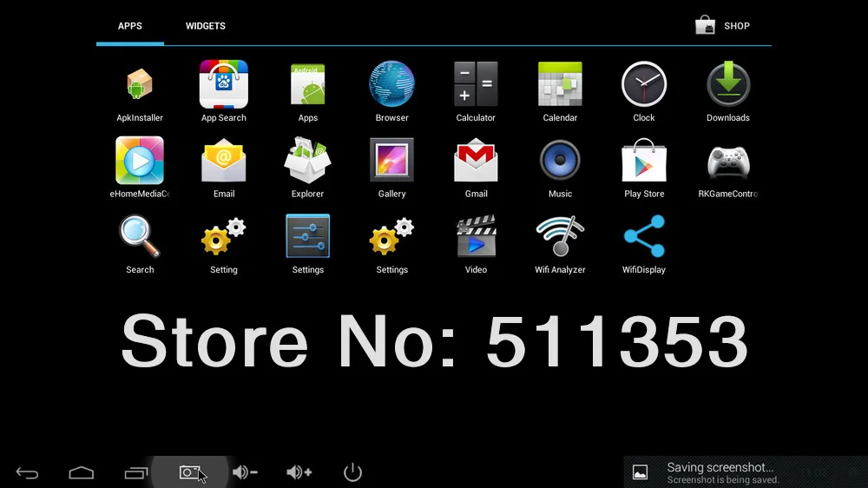Viewport: 868px width, 488px height.
Task: Launch the Video player app
Action: (476, 236)
